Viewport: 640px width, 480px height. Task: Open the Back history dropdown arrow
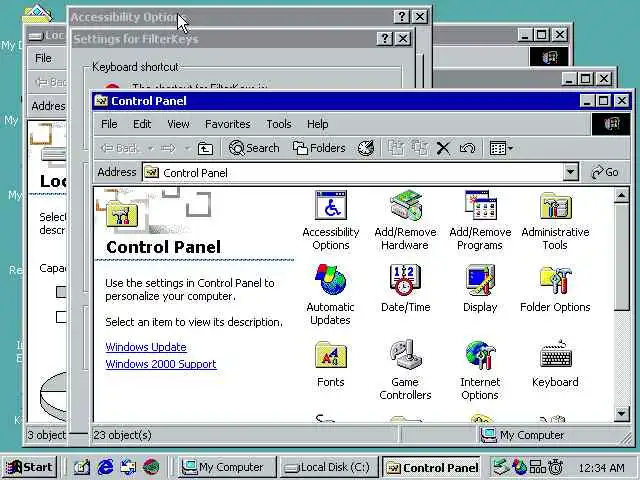[x=151, y=148]
